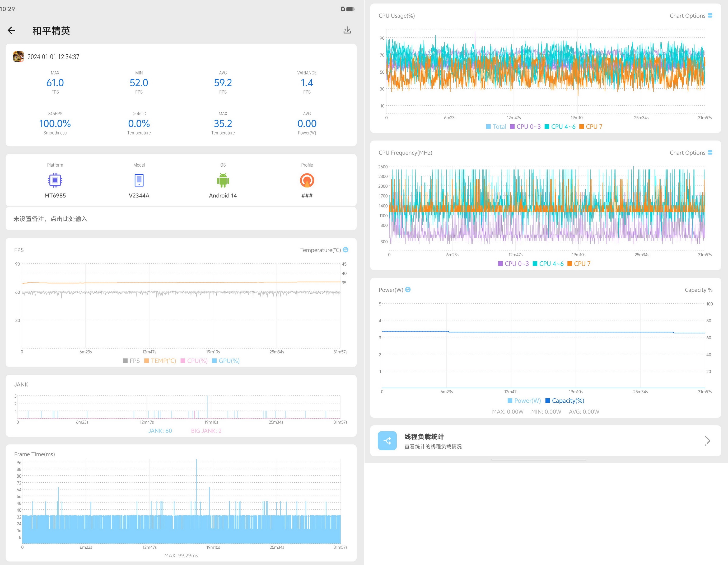This screenshot has height=565, width=728.
Task: Click the CPU Usage(%) chart title
Action: tap(397, 16)
